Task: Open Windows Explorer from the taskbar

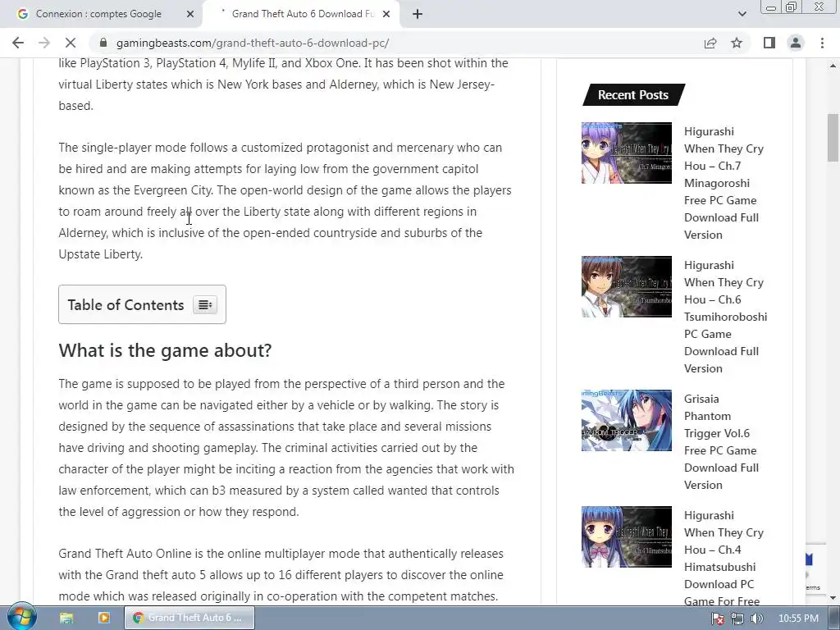Action: pyautogui.click(x=66, y=618)
